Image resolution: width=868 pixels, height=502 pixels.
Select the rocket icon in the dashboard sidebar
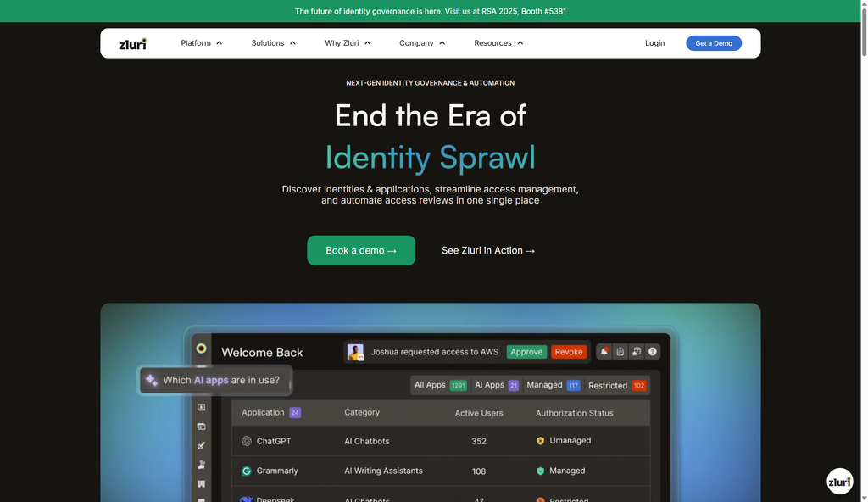[x=200, y=445]
